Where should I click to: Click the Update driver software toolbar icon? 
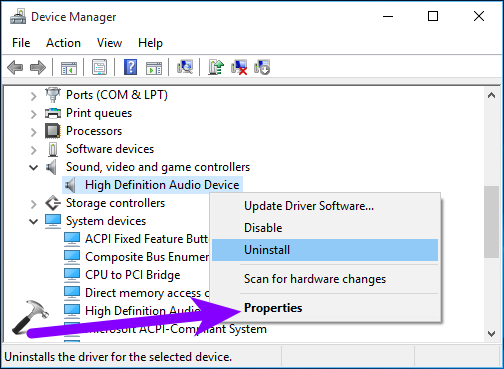(x=216, y=67)
